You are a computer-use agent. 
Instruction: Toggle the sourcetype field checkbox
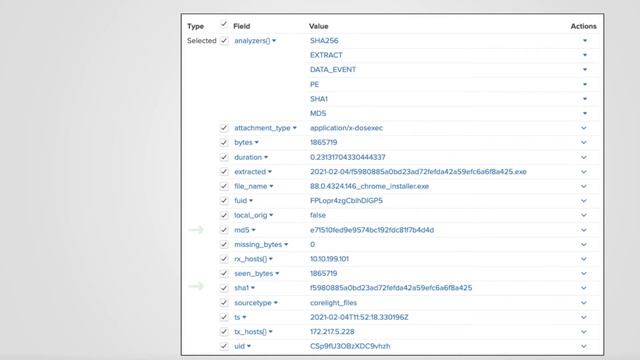224,302
